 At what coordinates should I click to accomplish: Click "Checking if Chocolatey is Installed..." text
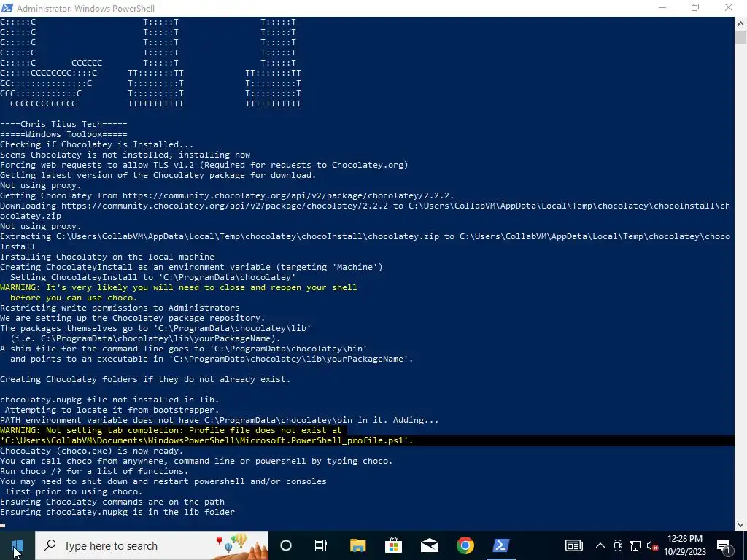click(97, 145)
